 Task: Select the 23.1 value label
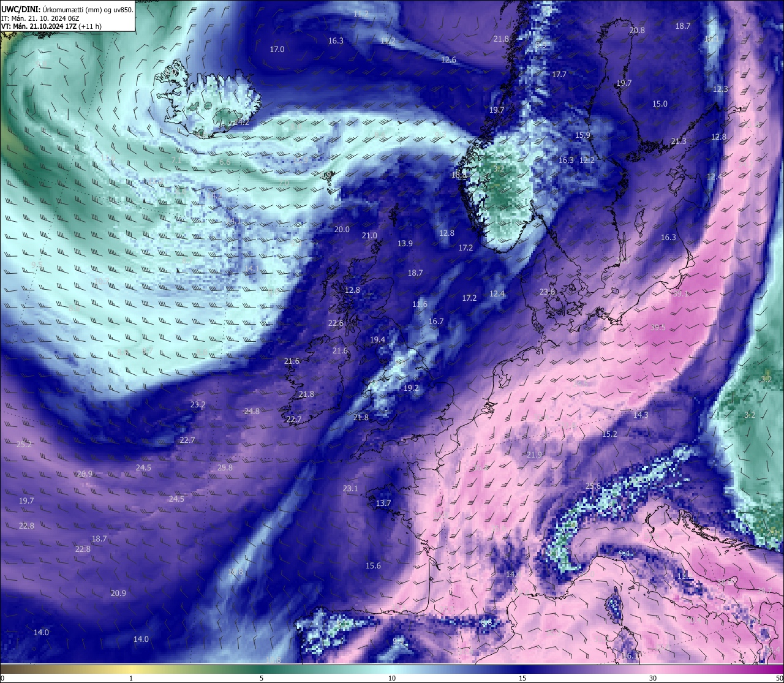350,488
